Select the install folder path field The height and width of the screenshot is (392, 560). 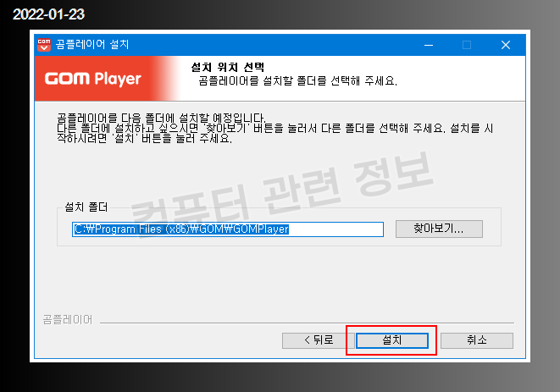click(228, 229)
